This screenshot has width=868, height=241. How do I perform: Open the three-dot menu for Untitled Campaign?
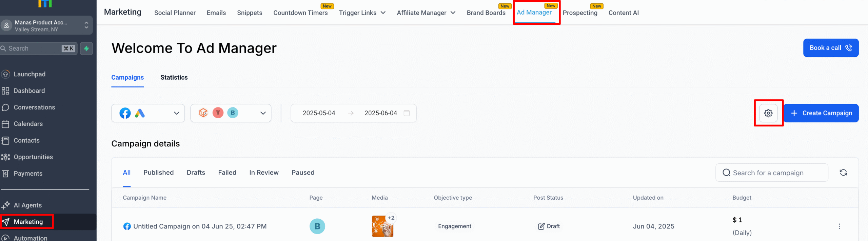[839, 226]
